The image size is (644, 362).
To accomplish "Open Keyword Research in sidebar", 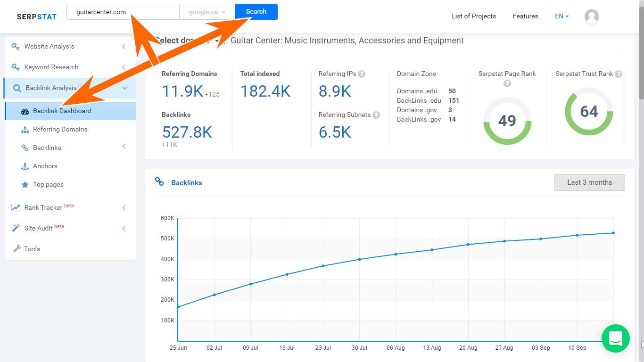I will (51, 67).
